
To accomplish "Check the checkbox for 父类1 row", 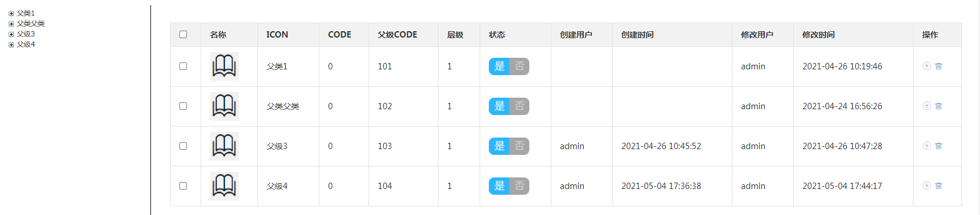I will click(183, 66).
